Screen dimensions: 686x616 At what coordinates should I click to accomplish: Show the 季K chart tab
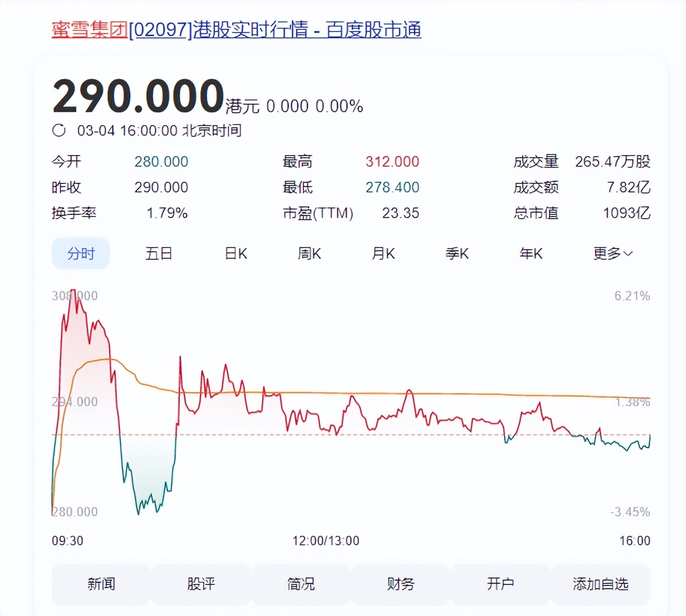pyautogui.click(x=457, y=253)
